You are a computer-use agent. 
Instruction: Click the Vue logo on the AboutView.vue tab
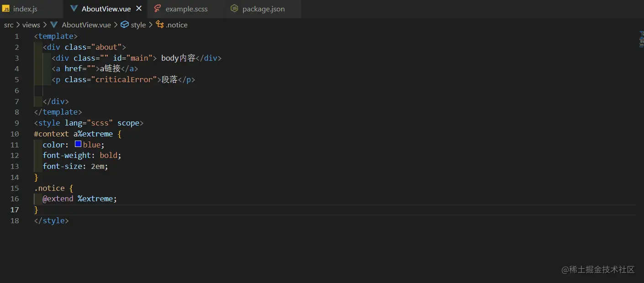[74, 8]
